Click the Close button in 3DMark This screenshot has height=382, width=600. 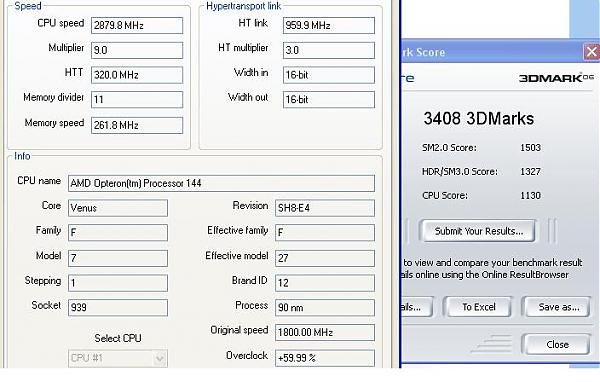point(557,344)
